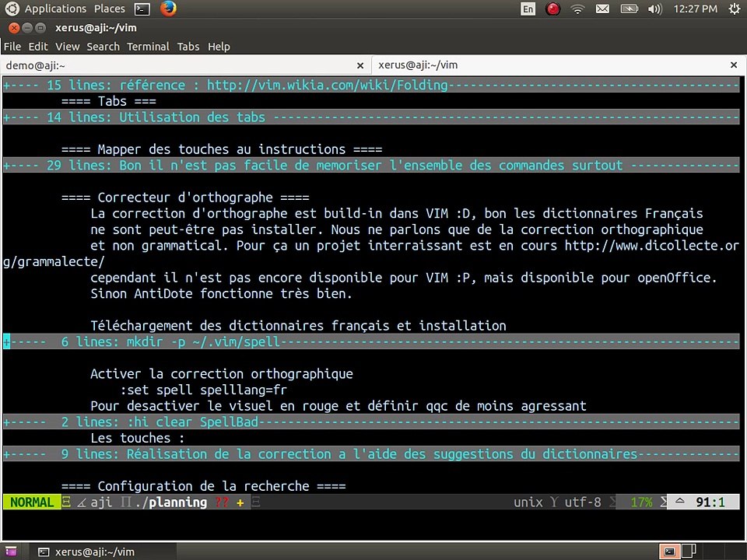
Task: Click the Pour desactiver le visuel en rouge line
Action: (338, 406)
